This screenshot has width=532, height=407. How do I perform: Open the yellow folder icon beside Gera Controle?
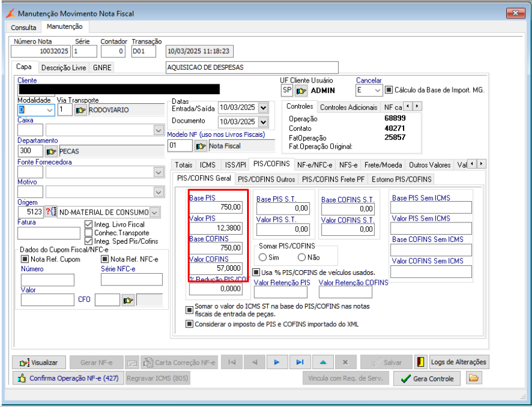tap(473, 378)
